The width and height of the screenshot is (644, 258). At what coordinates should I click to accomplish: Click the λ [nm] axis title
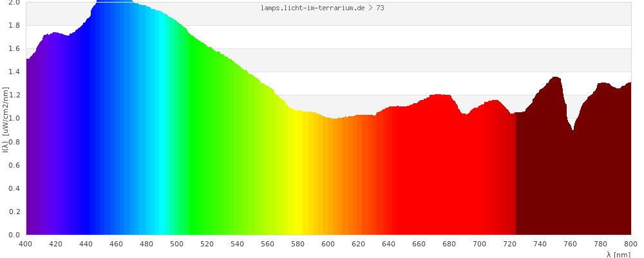[618, 254]
